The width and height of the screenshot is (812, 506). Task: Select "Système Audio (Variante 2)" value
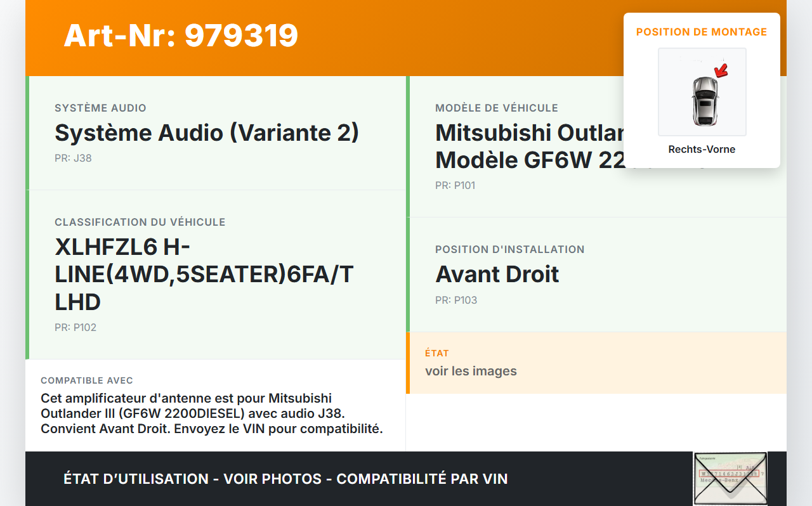(207, 133)
